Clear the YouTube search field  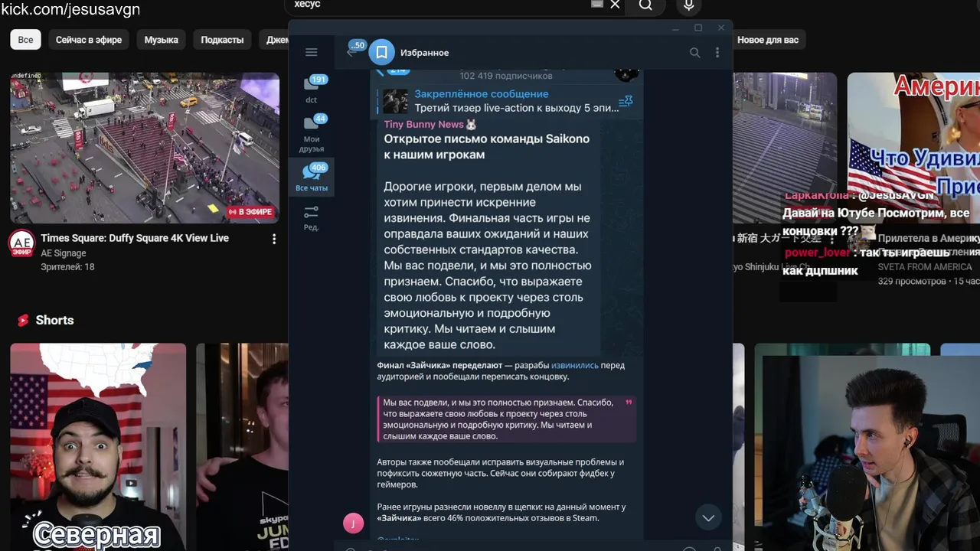[x=615, y=5]
